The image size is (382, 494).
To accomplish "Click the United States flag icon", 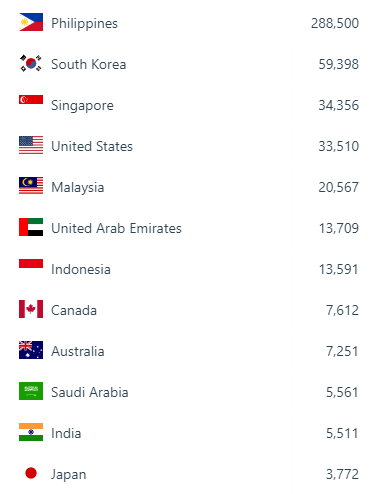I will coord(31,145).
